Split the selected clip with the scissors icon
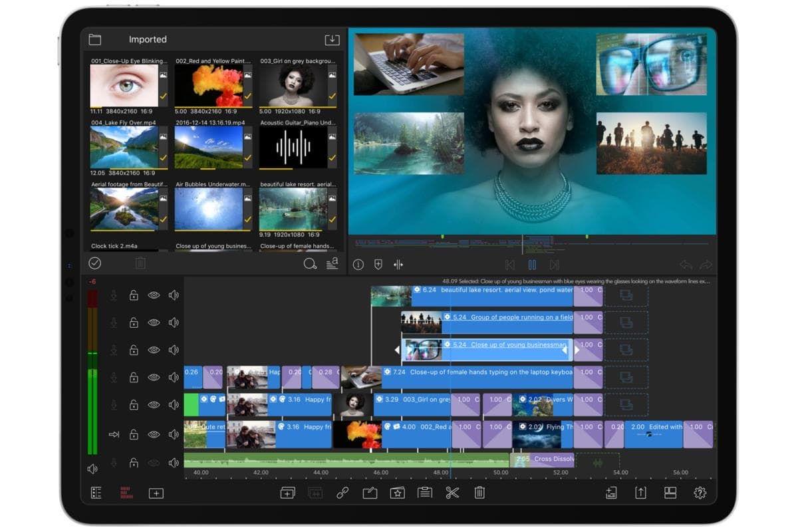798x532 pixels. tap(452, 493)
